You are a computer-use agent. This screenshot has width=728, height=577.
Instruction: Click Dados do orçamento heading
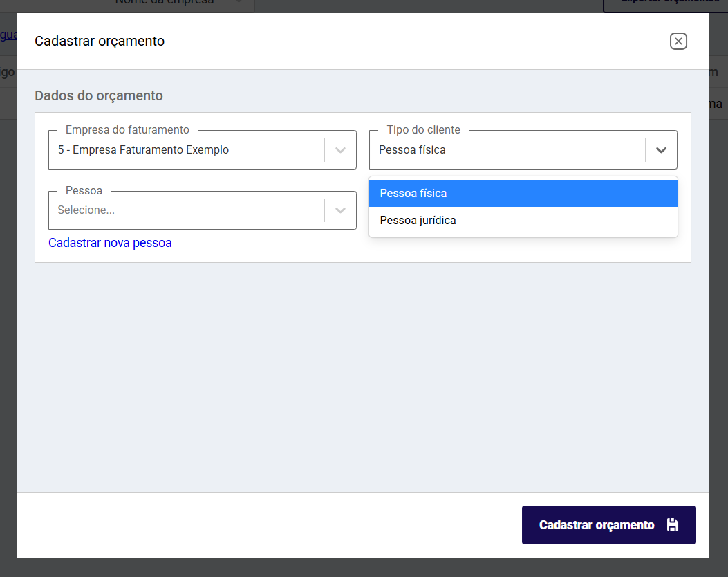[x=99, y=95]
